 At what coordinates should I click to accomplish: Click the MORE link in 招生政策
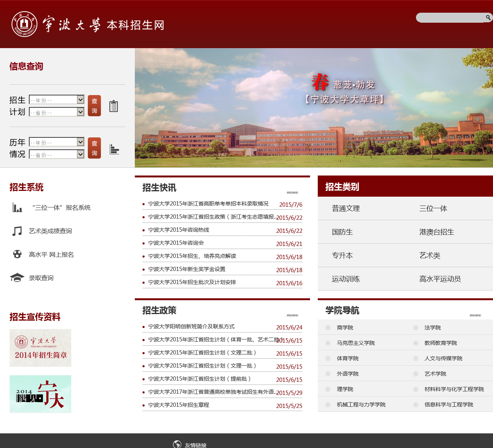pyautogui.click(x=292, y=315)
